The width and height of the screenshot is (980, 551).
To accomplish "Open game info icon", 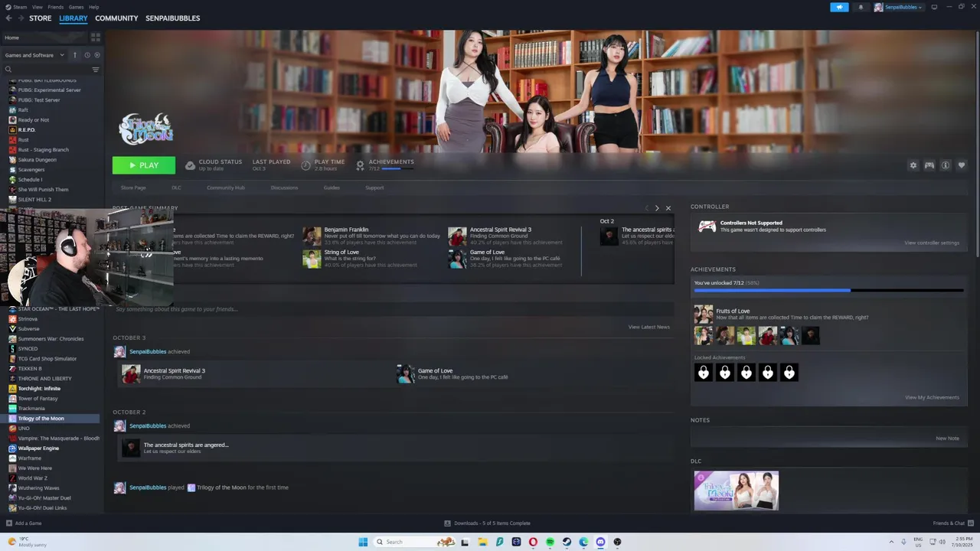I will pyautogui.click(x=946, y=165).
